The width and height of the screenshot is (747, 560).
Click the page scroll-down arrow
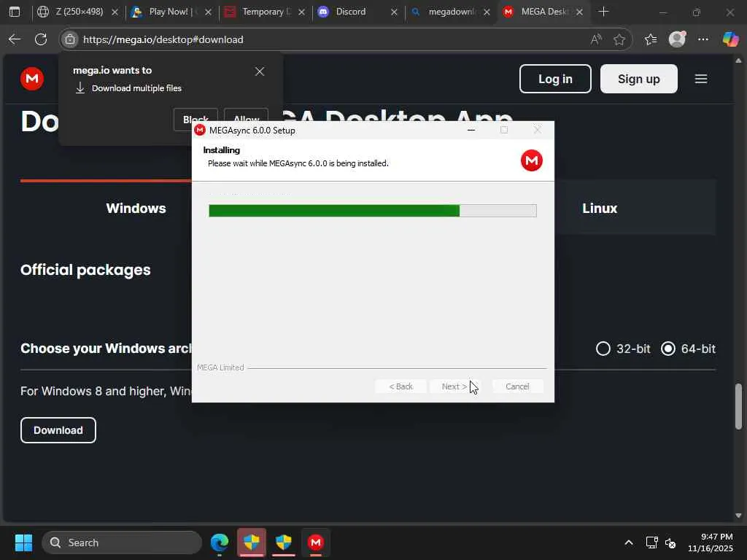[x=738, y=516]
